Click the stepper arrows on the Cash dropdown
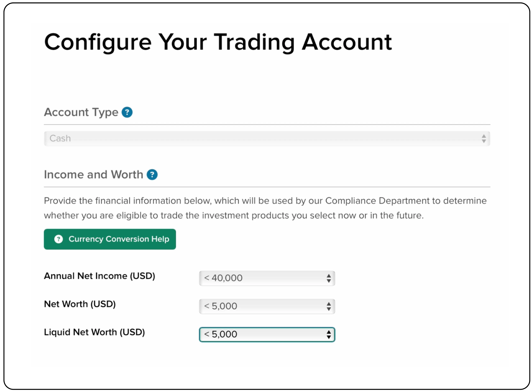Screen dimensions: 532x392 tap(484, 138)
